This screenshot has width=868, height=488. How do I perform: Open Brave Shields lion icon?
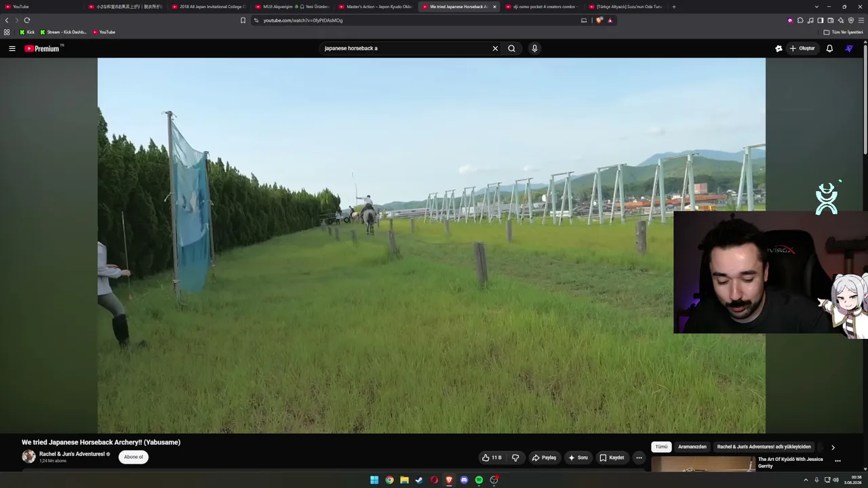pyautogui.click(x=599, y=20)
